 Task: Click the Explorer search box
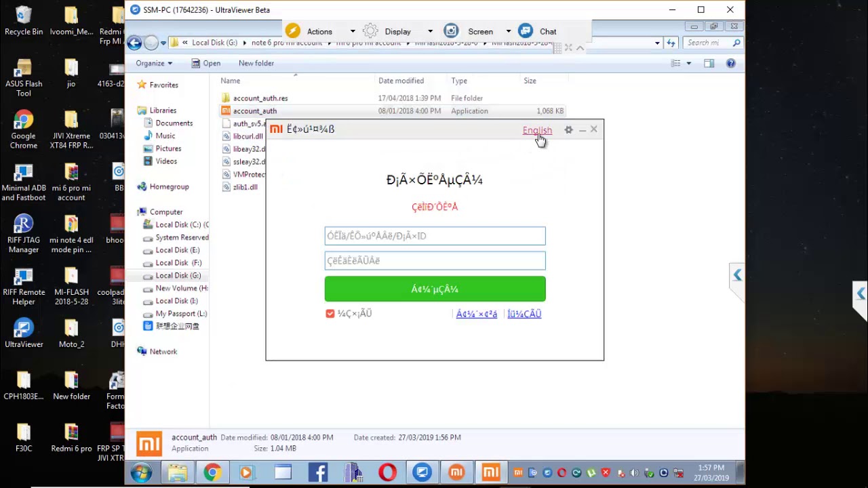713,43
